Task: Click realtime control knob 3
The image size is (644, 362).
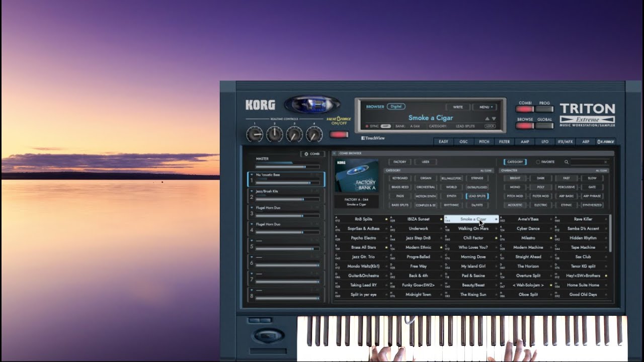Action: 294,134
